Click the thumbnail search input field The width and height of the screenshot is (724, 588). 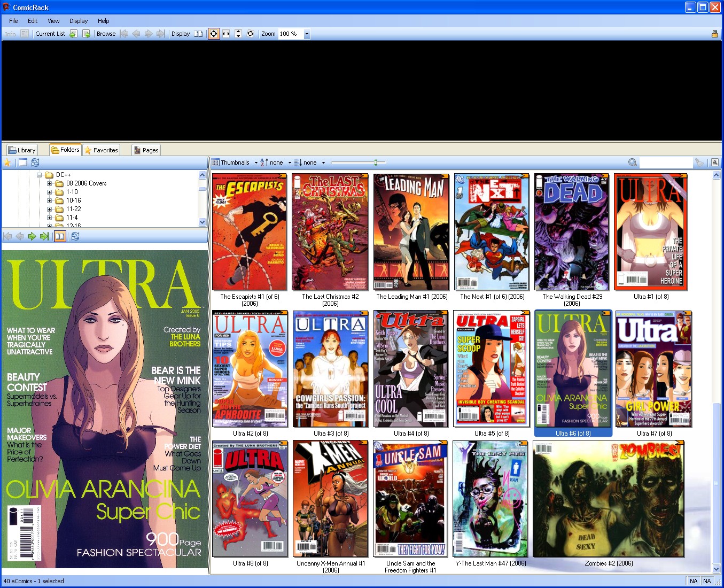click(x=665, y=163)
